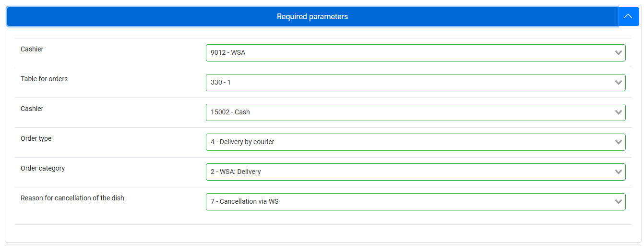Open the 9012 - WSA cashier dropdown
This screenshot has height=246, width=644.
416,53
